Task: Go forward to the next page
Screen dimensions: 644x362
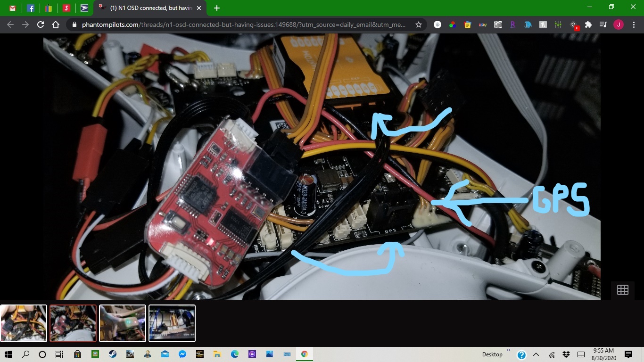Action: click(x=25, y=25)
